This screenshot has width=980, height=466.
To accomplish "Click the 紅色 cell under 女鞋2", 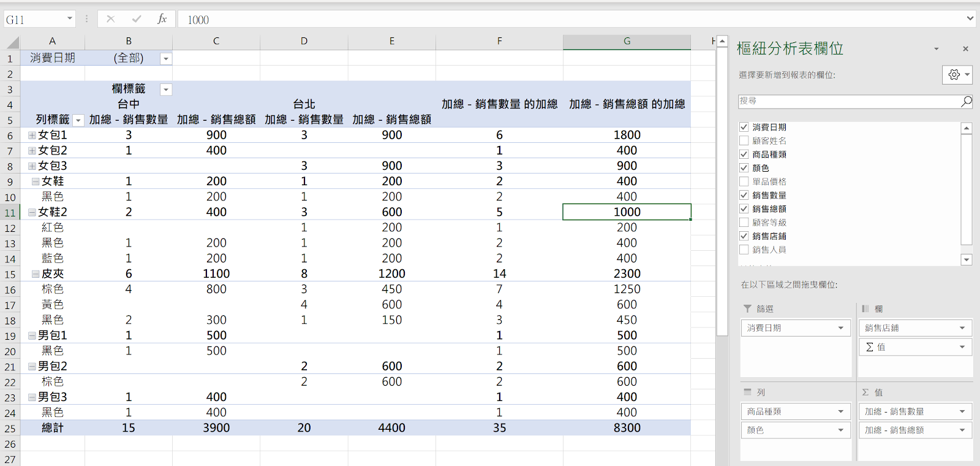I will click(x=53, y=227).
